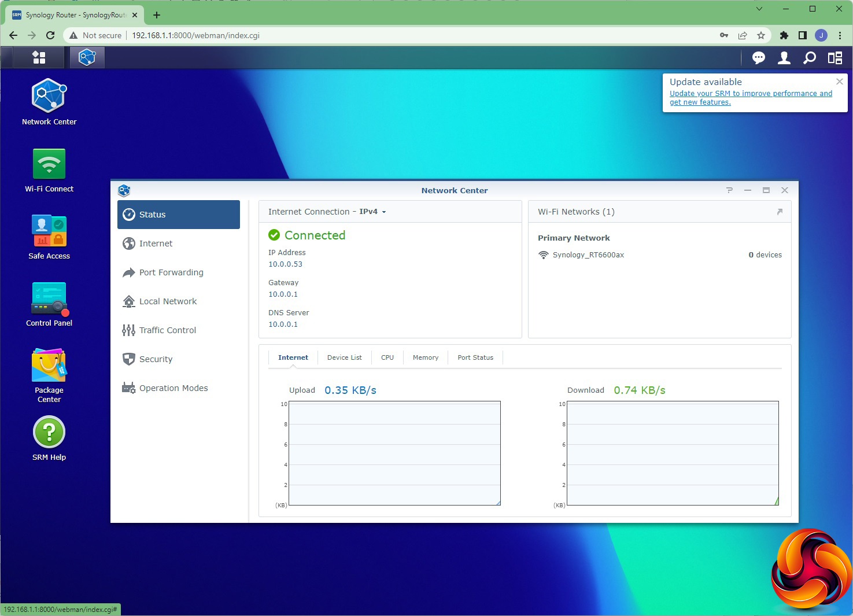Open the browser side panel icon
The image size is (853, 616).
[803, 35]
